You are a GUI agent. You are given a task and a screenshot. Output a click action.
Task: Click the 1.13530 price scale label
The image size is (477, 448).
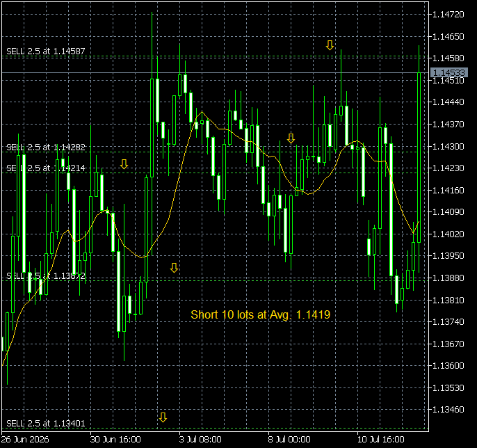click(x=448, y=387)
